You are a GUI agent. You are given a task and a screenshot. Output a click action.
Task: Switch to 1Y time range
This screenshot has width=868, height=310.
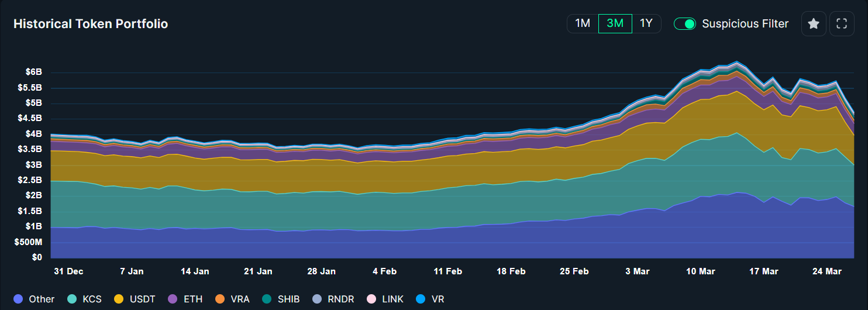coord(646,23)
